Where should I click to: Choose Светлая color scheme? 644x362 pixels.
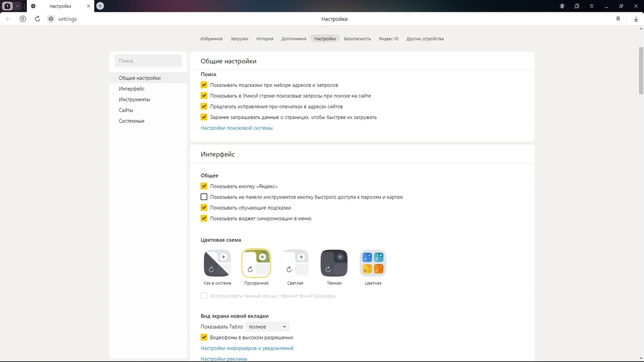tap(295, 263)
